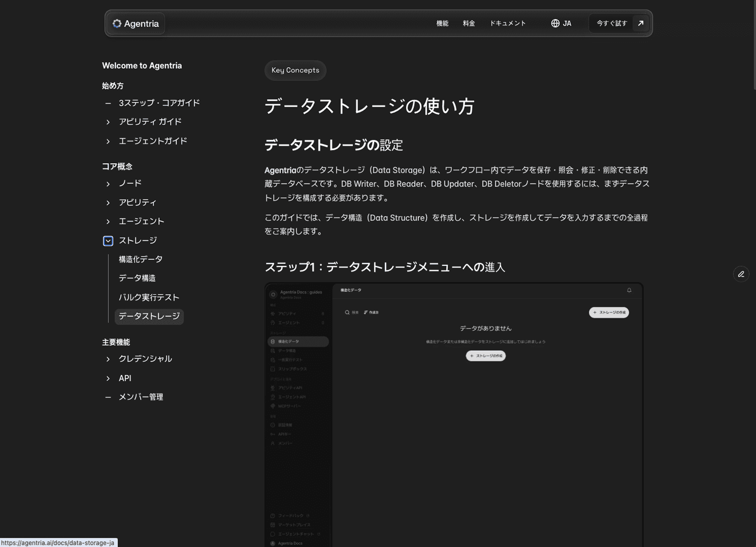Expand the ノード section chevron
The width and height of the screenshot is (756, 547).
coord(108,184)
